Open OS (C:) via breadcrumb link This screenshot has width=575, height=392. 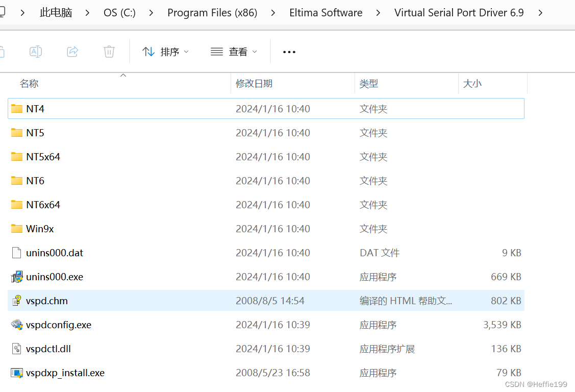point(119,12)
